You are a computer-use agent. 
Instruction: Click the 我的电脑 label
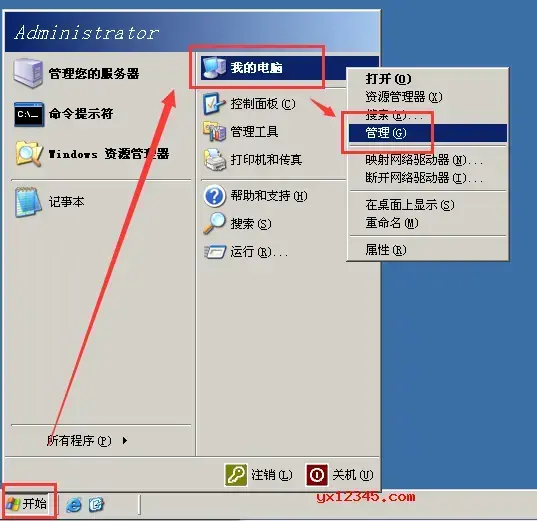point(257,67)
